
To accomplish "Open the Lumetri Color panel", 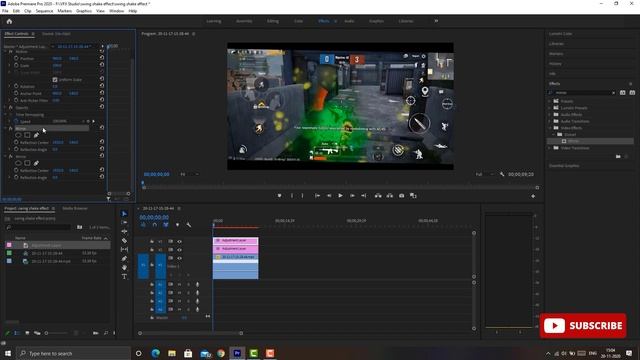I will pyautogui.click(x=560, y=34).
